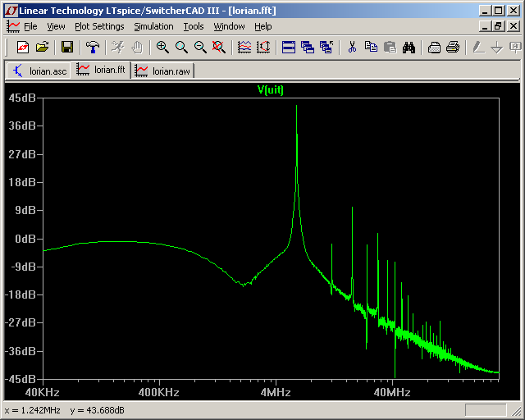Click the Cut scissors icon

[x=352, y=48]
